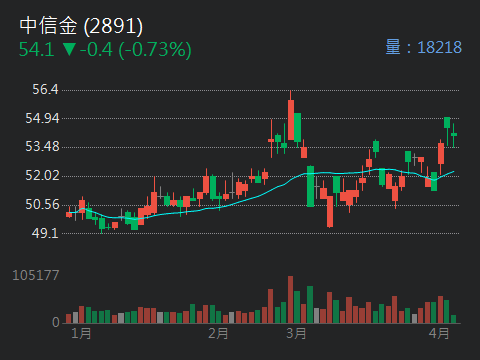Click the tallest red volume bar
Viewport: 480px width, 360px height.
[290, 299]
